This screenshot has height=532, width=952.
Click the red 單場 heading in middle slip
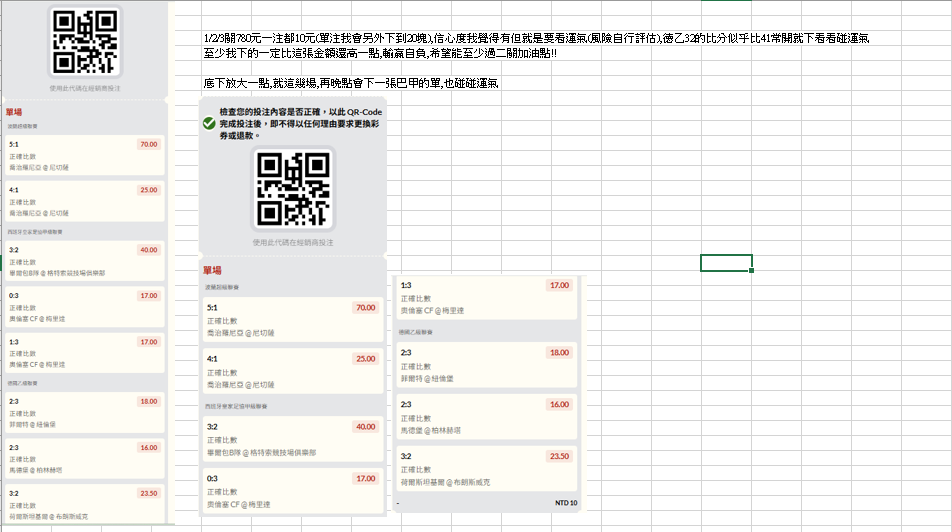212,270
